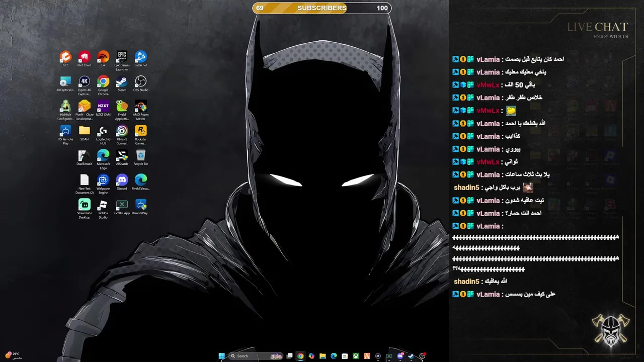Open the FiveM Application snail icon

click(x=122, y=110)
